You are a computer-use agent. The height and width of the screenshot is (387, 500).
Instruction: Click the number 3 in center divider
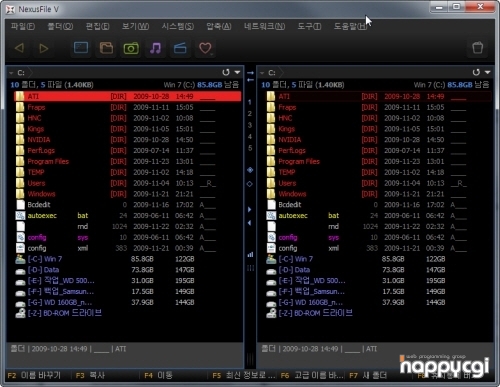(x=250, y=125)
